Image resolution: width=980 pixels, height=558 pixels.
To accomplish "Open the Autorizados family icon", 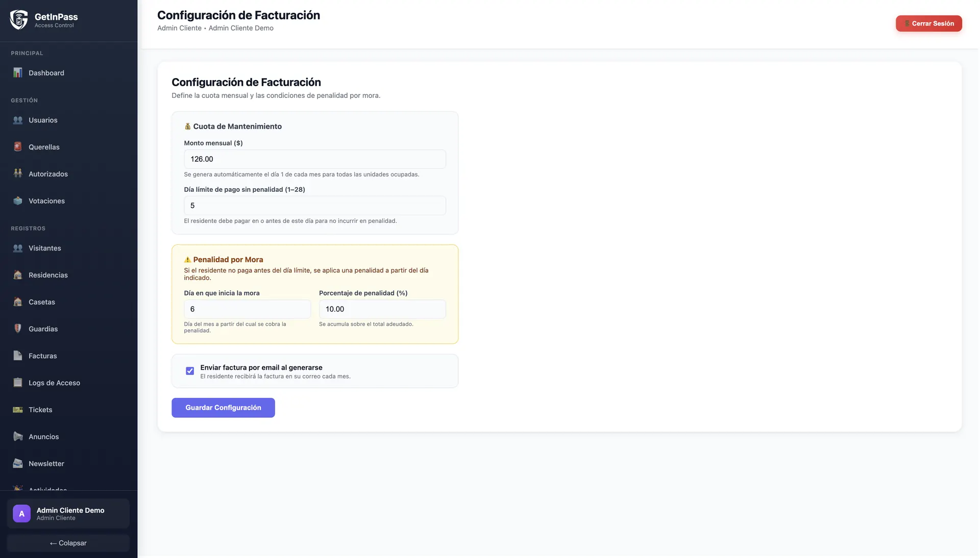I will click(x=18, y=174).
